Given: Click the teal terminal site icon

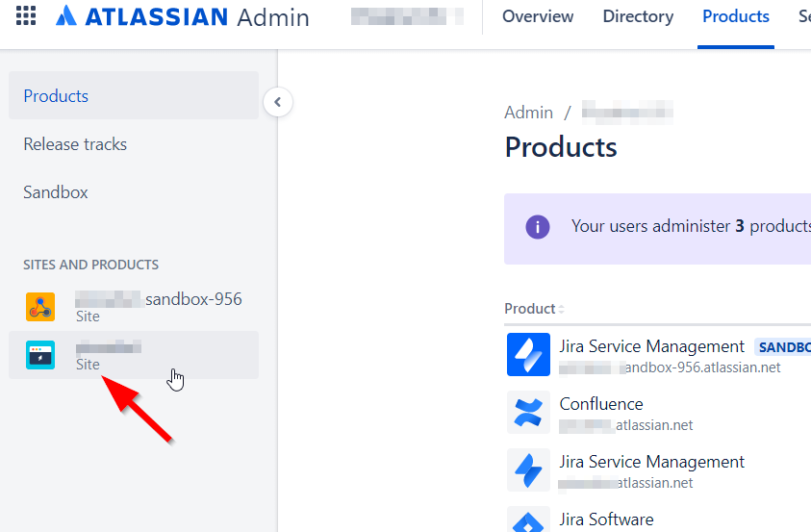Looking at the screenshot, I should (x=40, y=355).
